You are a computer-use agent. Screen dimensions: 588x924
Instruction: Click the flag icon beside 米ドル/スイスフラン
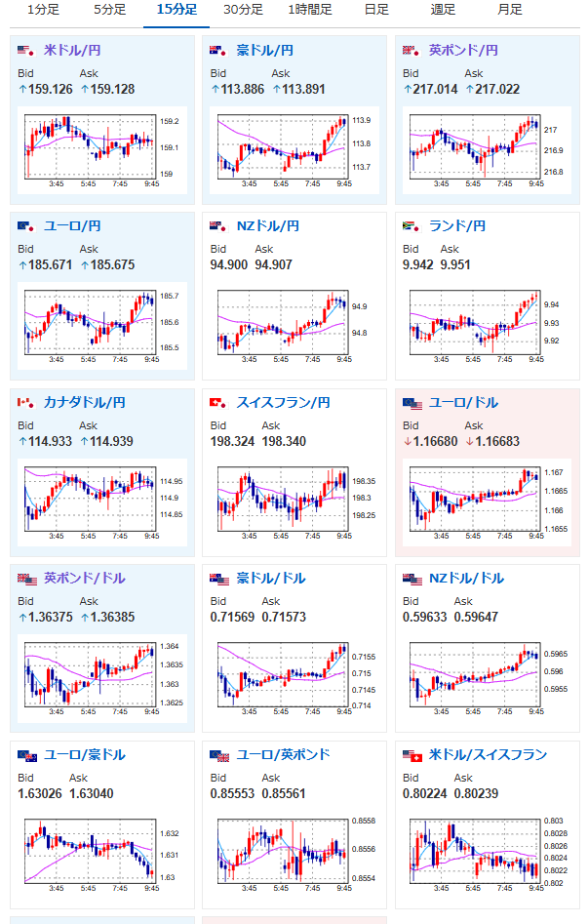[412, 755]
